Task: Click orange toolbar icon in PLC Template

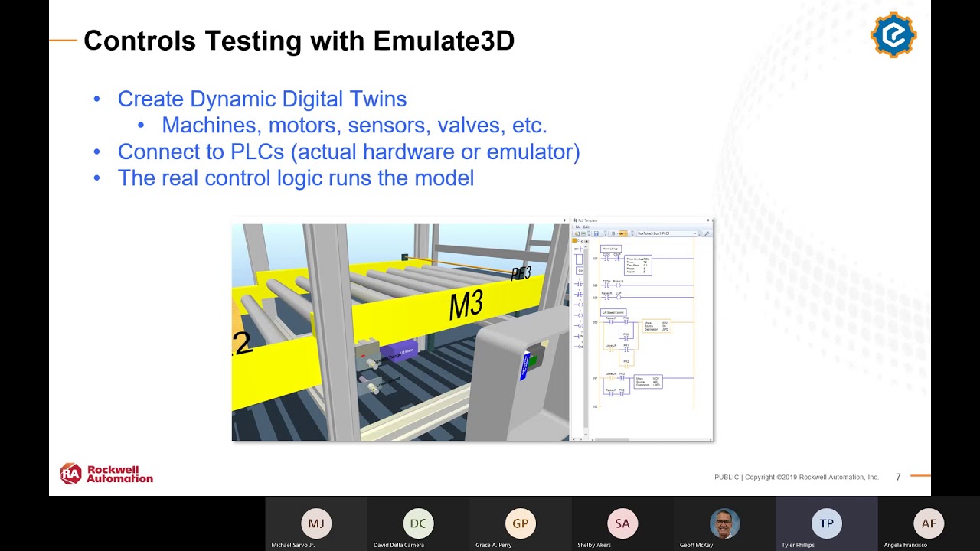Action: pyautogui.click(x=622, y=233)
